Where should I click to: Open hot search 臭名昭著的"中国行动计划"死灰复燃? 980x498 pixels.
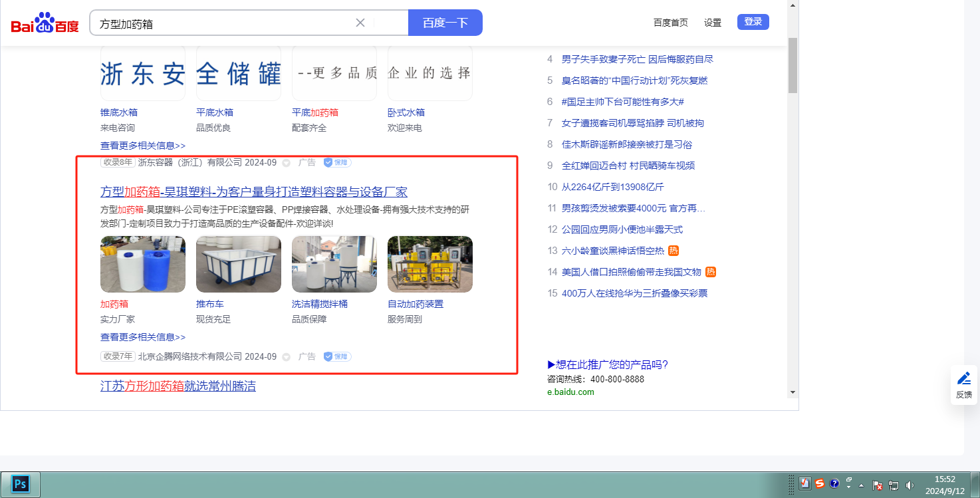635,80
